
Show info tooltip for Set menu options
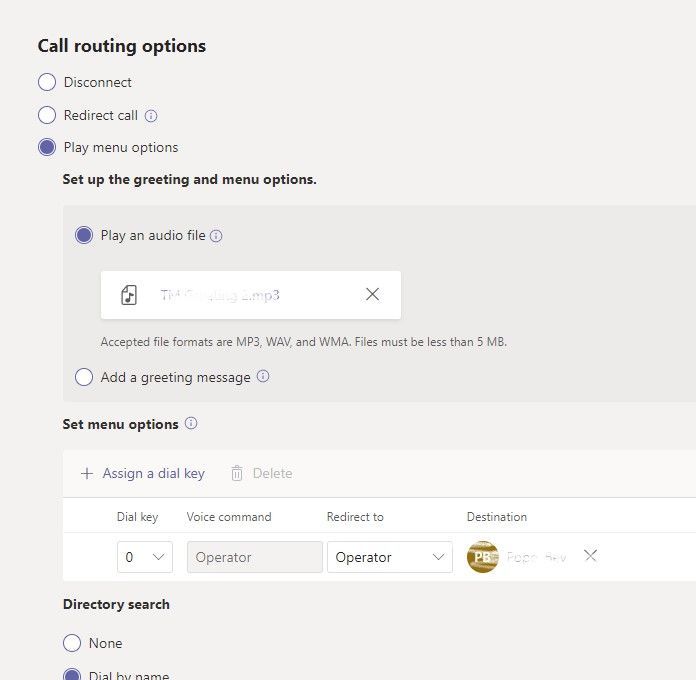tap(191, 423)
